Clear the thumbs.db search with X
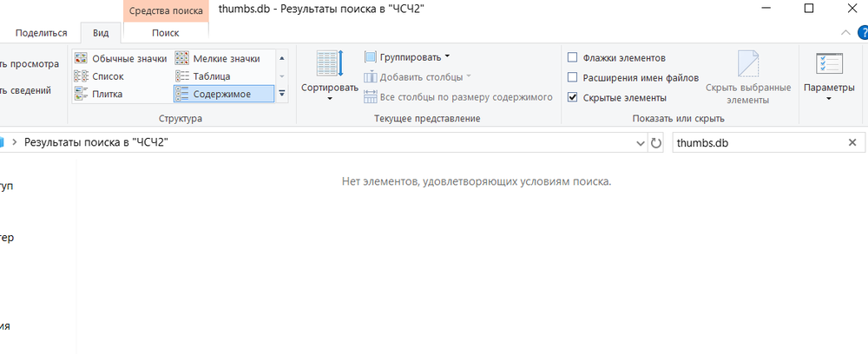This screenshot has width=868, height=354. click(x=852, y=142)
